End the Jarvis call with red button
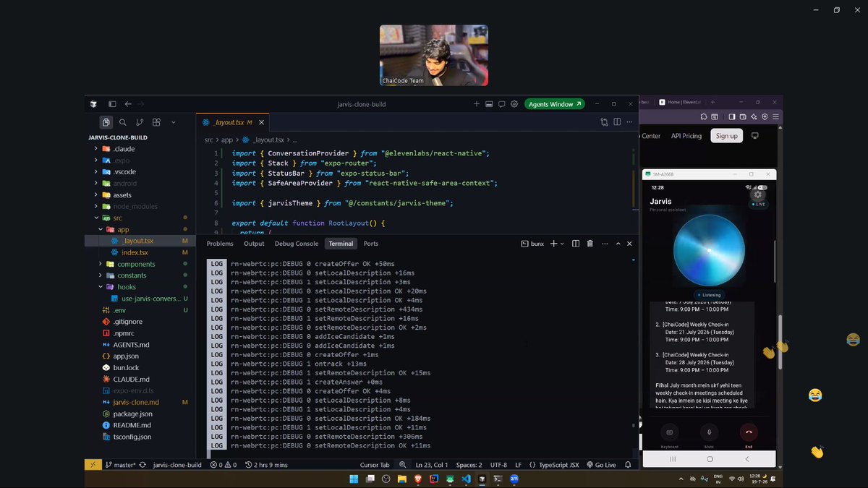This screenshot has width=868, height=488. point(749,432)
